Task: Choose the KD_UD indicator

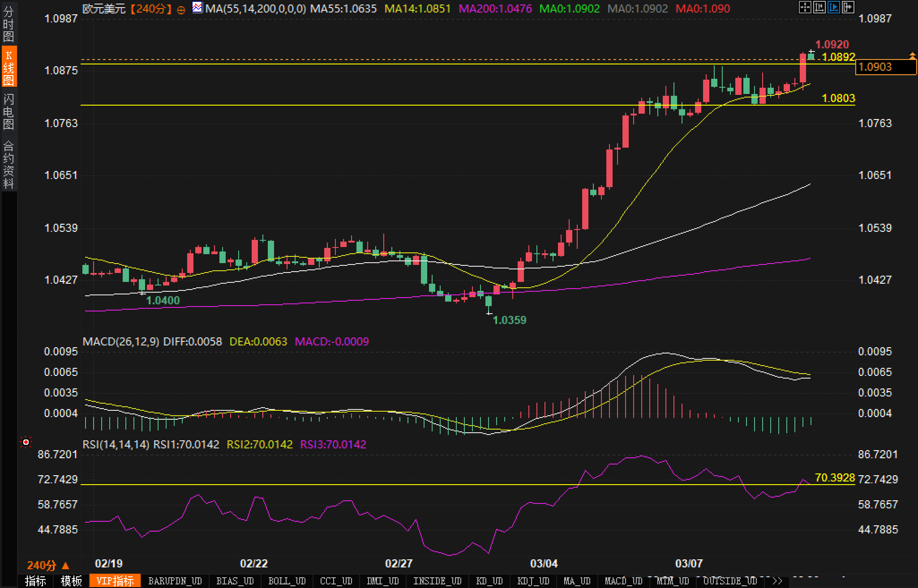Action: [489, 581]
